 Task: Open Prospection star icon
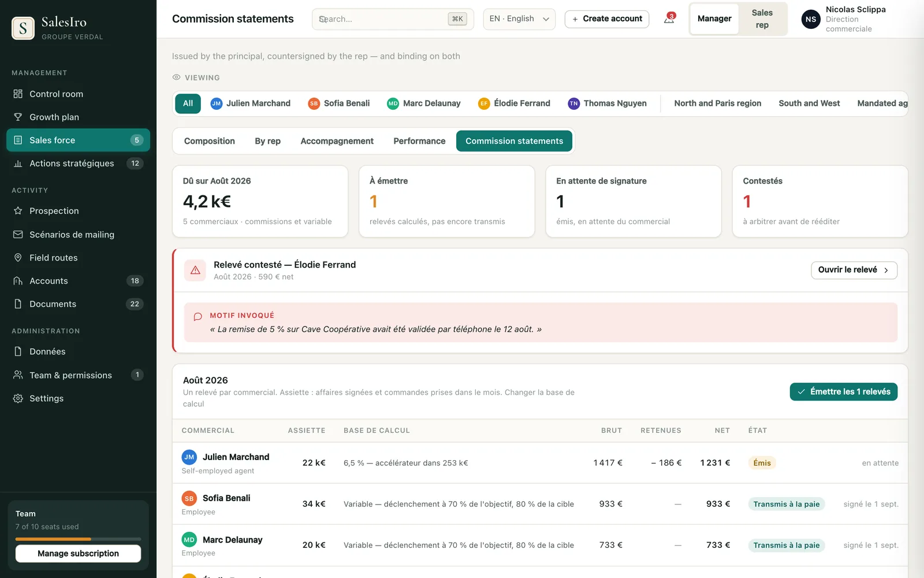click(18, 211)
